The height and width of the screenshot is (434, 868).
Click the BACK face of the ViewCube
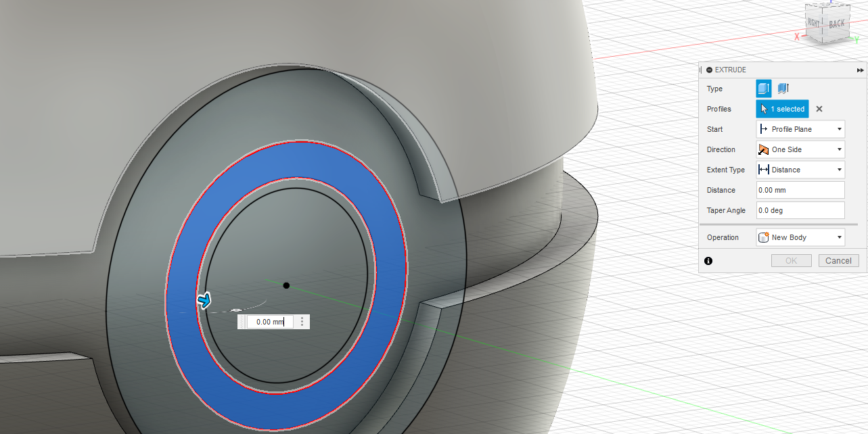coord(837,24)
